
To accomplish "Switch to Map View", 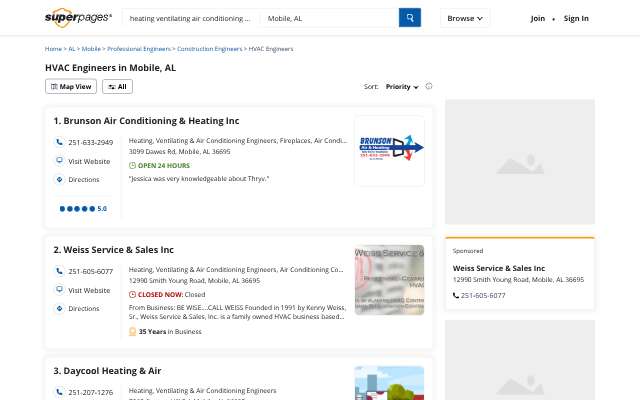I will click(71, 87).
